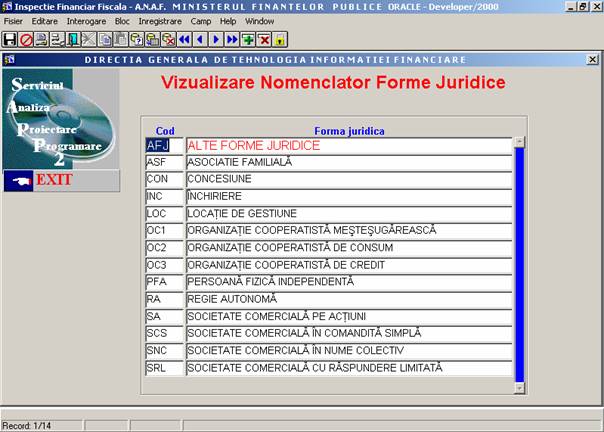Click the SRL code field
This screenshot has height=432, width=604.
[164, 368]
